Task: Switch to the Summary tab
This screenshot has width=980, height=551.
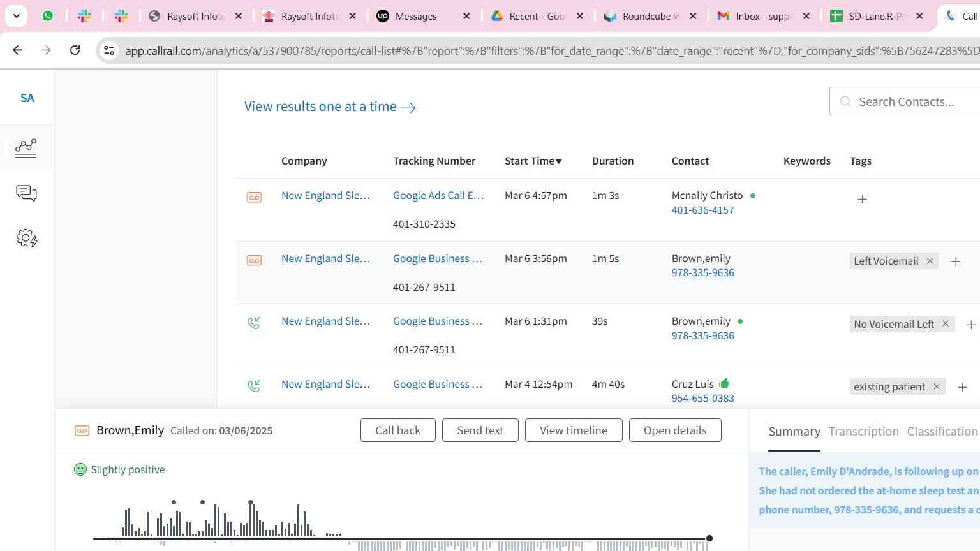Action: coord(794,432)
